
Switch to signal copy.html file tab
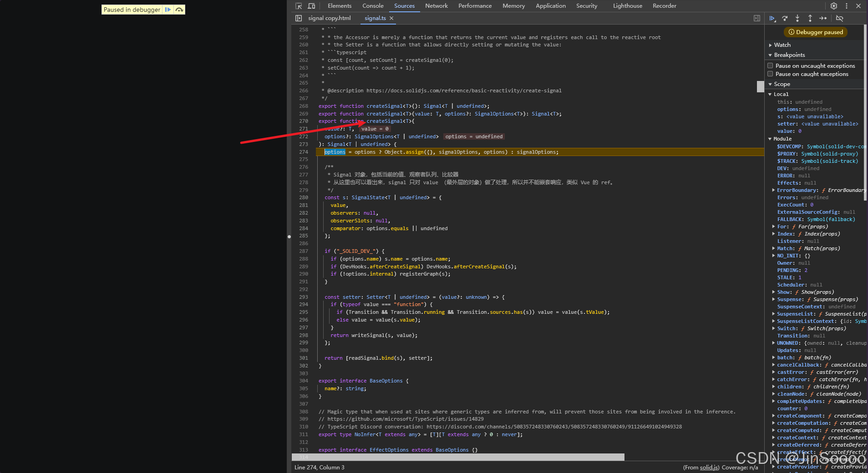click(x=329, y=18)
